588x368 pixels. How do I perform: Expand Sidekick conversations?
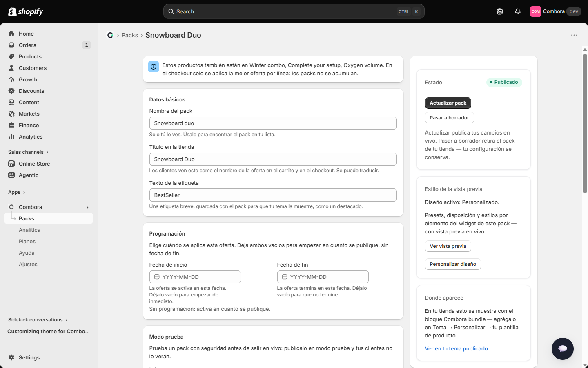38,320
